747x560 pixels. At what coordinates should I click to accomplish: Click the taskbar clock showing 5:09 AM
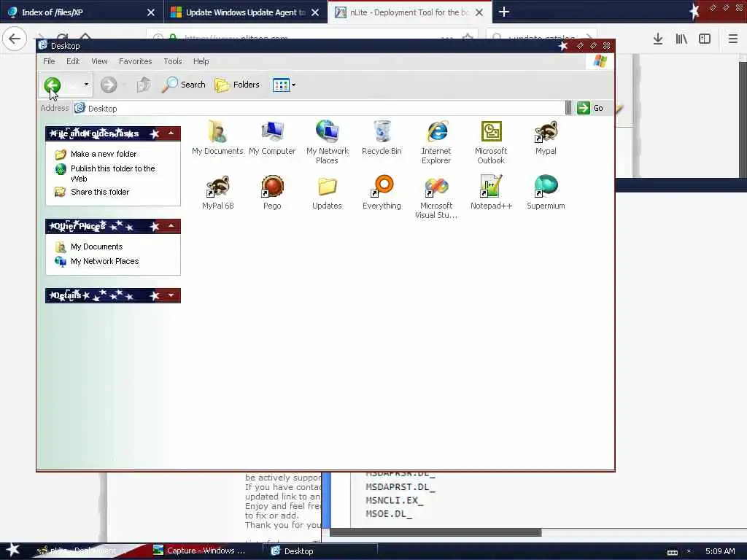pos(720,551)
